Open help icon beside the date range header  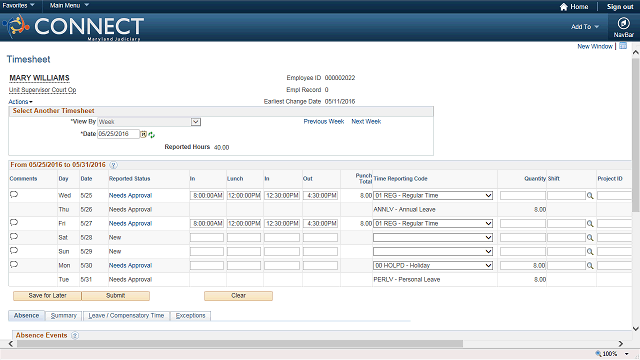113,165
